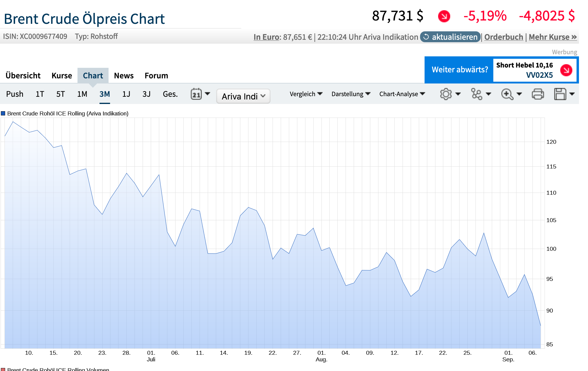Click the red arrow in Short Hebel ad
Image resolution: width=588 pixels, height=371 pixels.
pyautogui.click(x=566, y=70)
